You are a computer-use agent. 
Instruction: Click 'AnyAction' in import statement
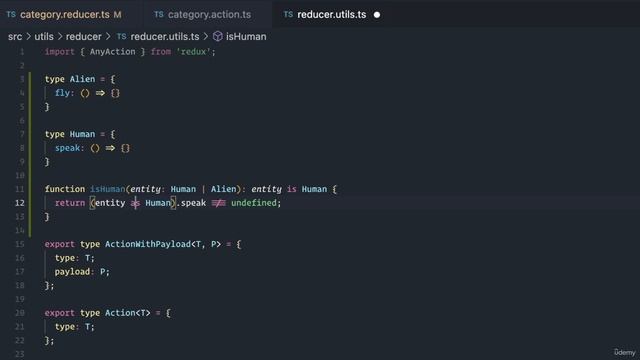[113, 52]
